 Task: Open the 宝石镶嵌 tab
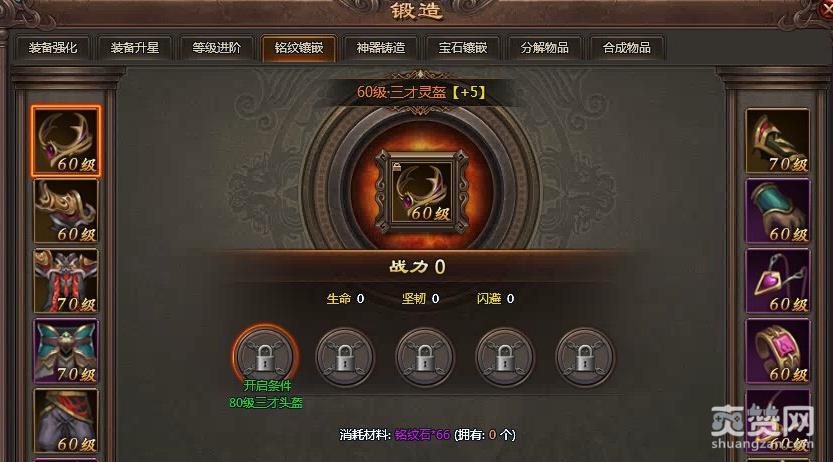(x=463, y=48)
